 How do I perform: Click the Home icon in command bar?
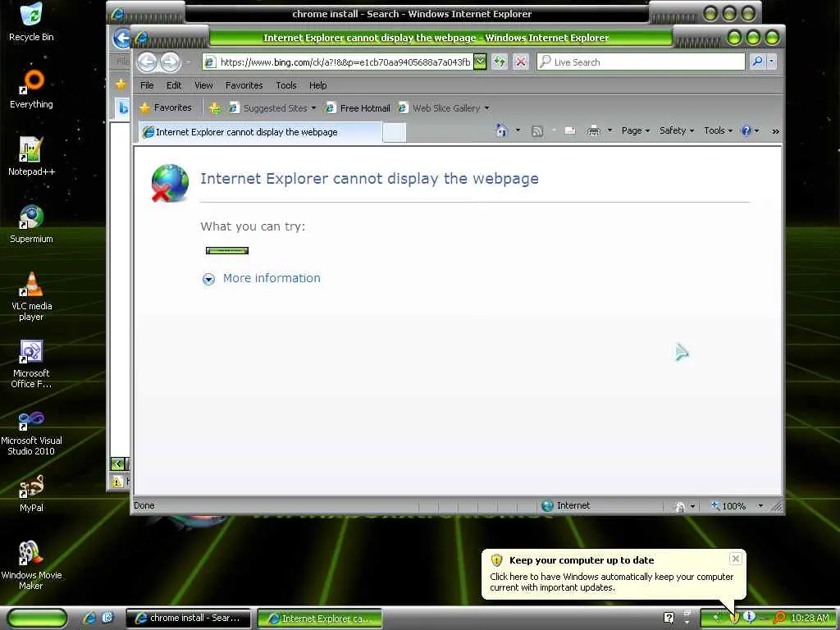click(501, 130)
